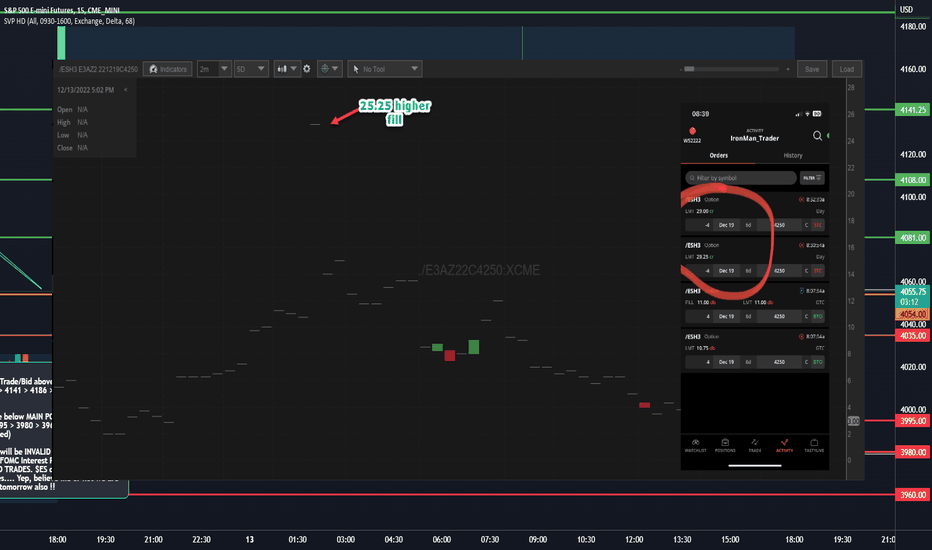Viewport: 932px width, 550px height.
Task: Click the 4054.00 orange price label
Action: [912, 314]
